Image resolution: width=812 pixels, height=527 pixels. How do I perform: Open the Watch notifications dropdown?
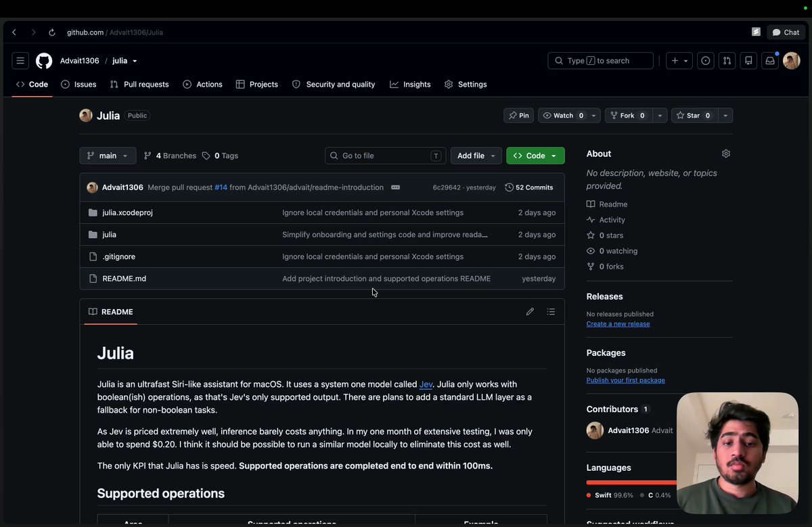(569, 116)
